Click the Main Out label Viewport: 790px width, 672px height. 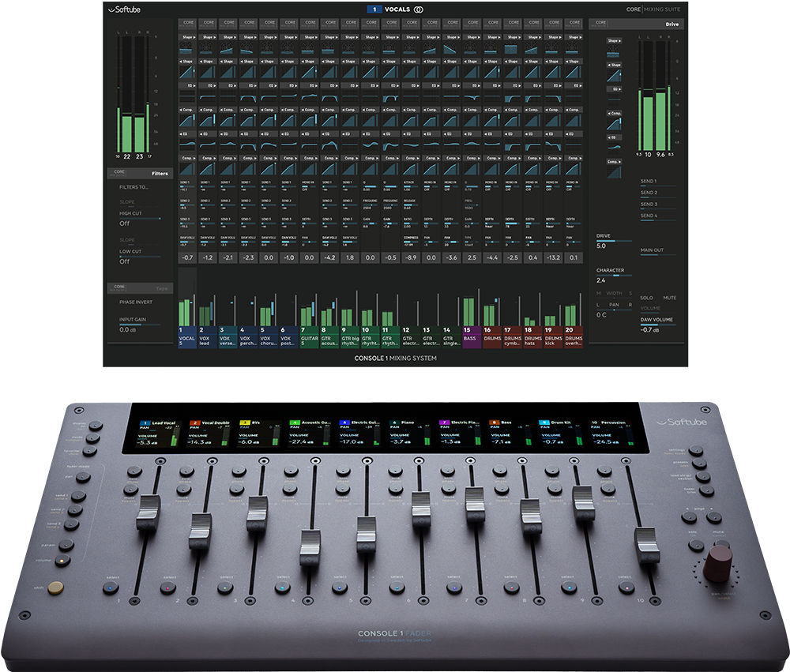pos(652,250)
